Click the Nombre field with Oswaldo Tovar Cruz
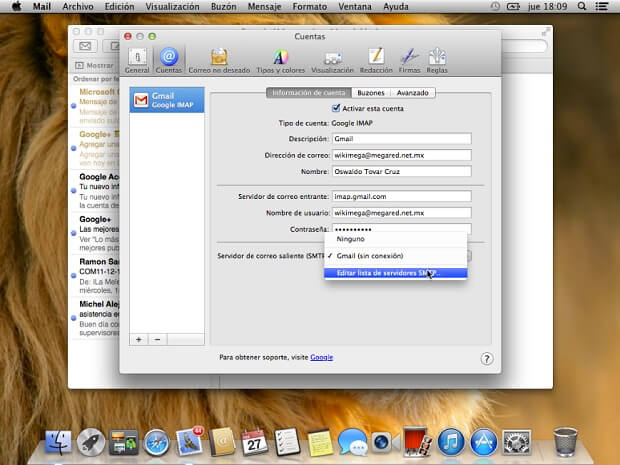The image size is (620, 465). pos(402,171)
